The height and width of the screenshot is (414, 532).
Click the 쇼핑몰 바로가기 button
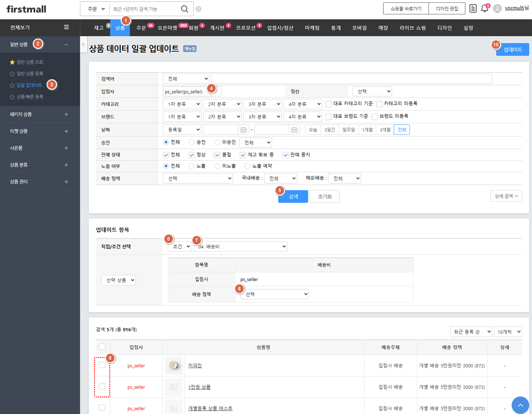(406, 9)
